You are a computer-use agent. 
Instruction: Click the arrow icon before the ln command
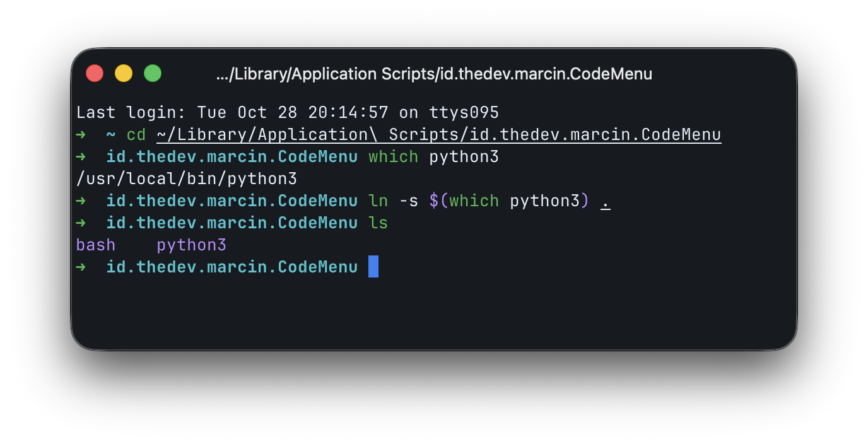pyautogui.click(x=82, y=200)
